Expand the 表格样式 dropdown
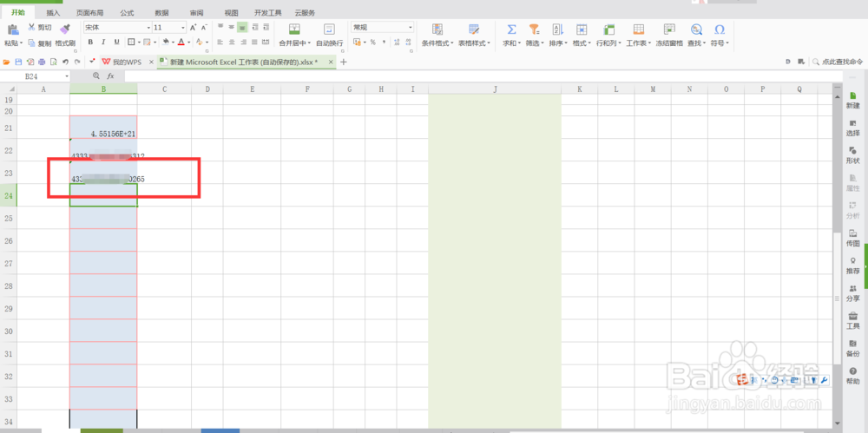This screenshot has width=868, height=433. [490, 43]
